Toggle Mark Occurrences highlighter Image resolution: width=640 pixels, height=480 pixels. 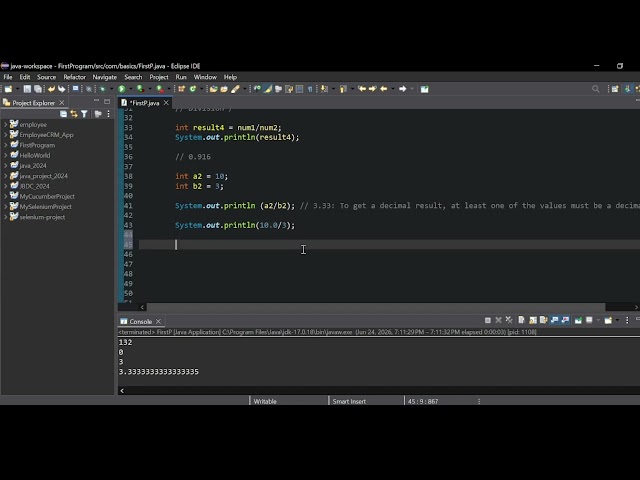coord(268,89)
